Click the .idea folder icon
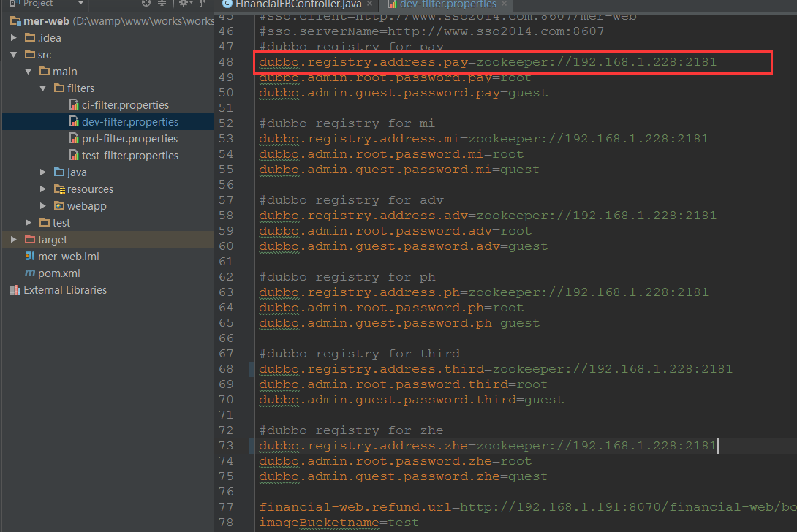Image resolution: width=797 pixels, height=532 pixels. (30, 37)
